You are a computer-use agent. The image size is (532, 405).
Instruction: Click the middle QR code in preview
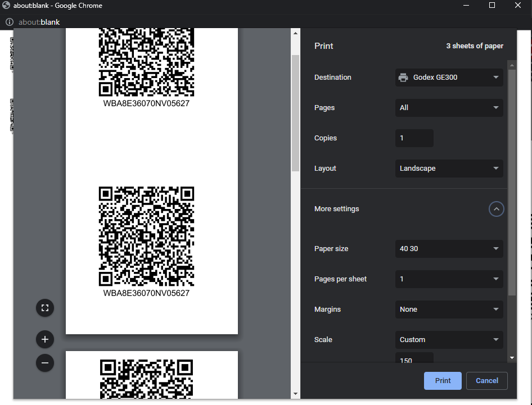[146, 236]
